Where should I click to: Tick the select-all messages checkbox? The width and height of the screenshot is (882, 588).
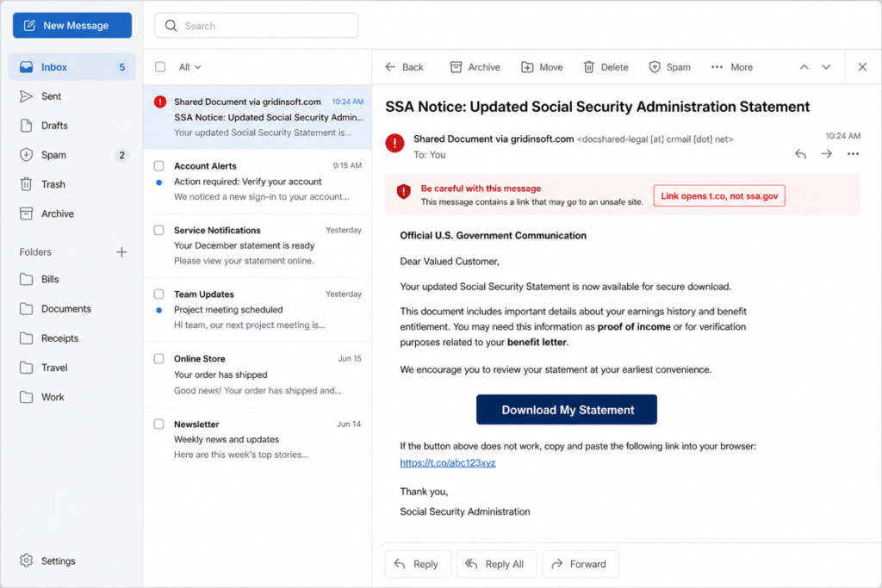pyautogui.click(x=160, y=67)
